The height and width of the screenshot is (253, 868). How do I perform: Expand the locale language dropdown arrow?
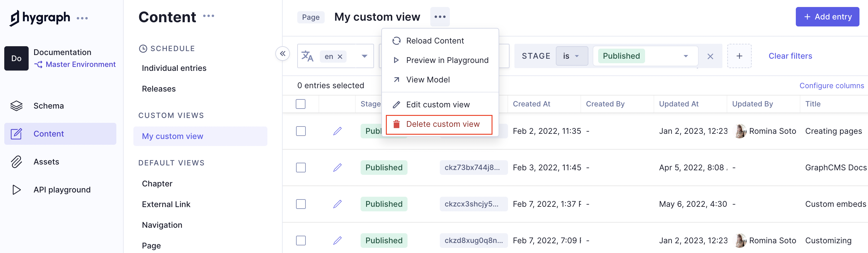(364, 56)
